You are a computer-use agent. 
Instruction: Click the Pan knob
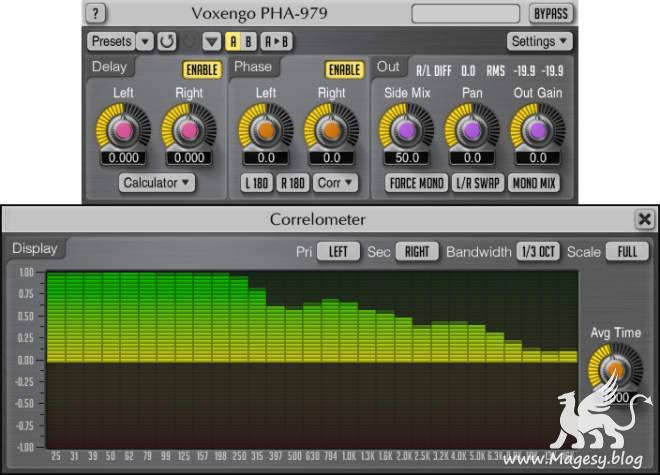tap(472, 130)
